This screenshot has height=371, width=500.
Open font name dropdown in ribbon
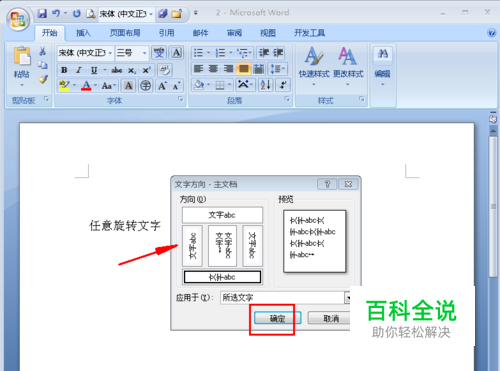point(110,53)
